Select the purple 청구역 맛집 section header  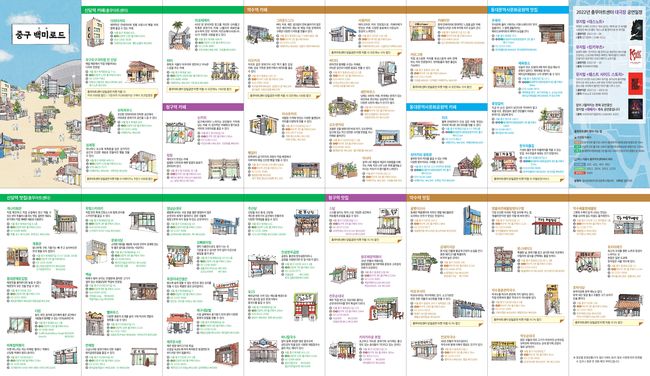pyautogui.click(x=366, y=198)
